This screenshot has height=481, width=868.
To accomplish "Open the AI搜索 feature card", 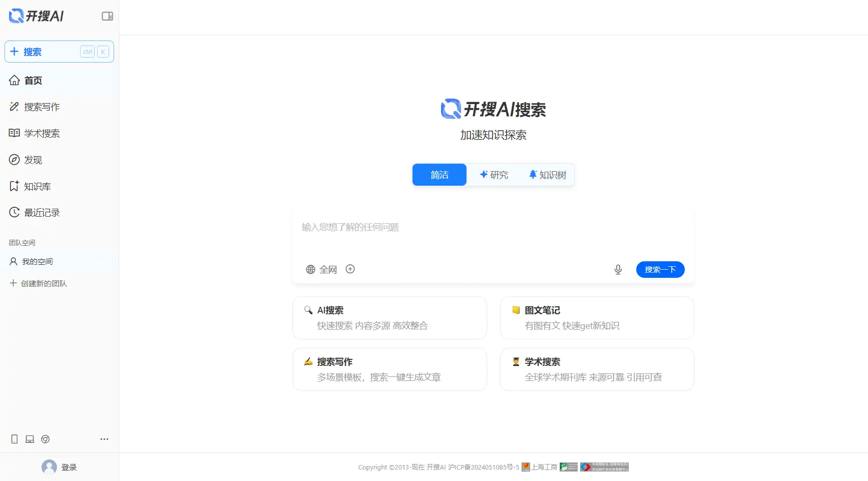I will click(x=389, y=318).
